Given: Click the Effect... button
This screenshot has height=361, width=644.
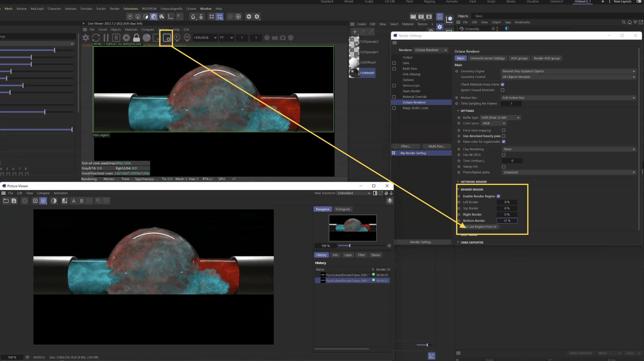Looking at the screenshot, I should coord(406,146).
